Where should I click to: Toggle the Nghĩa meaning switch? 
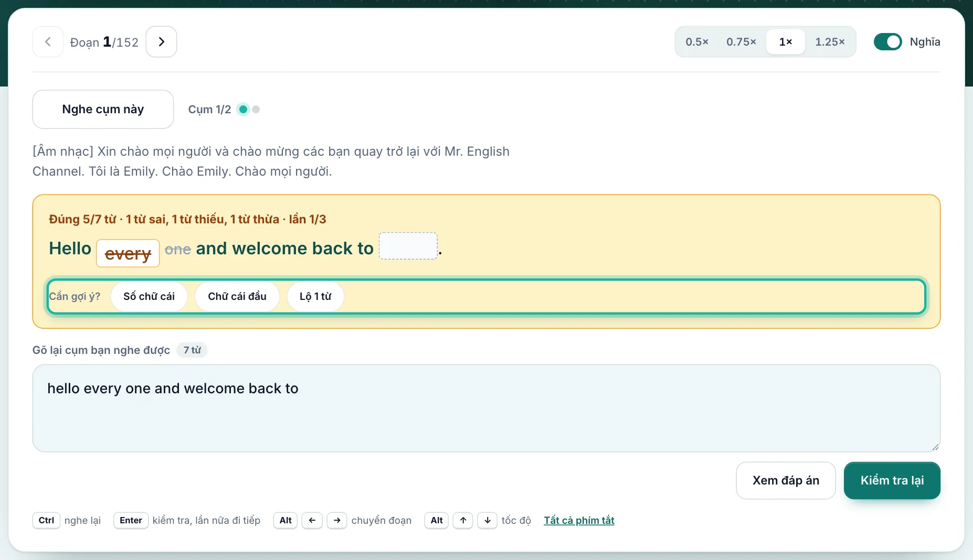click(x=887, y=42)
